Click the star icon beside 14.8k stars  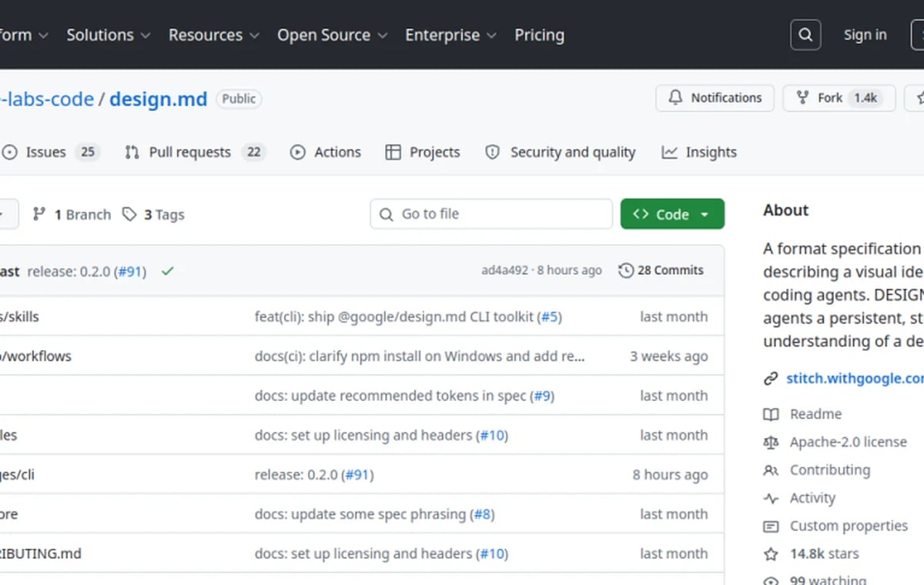point(771,554)
